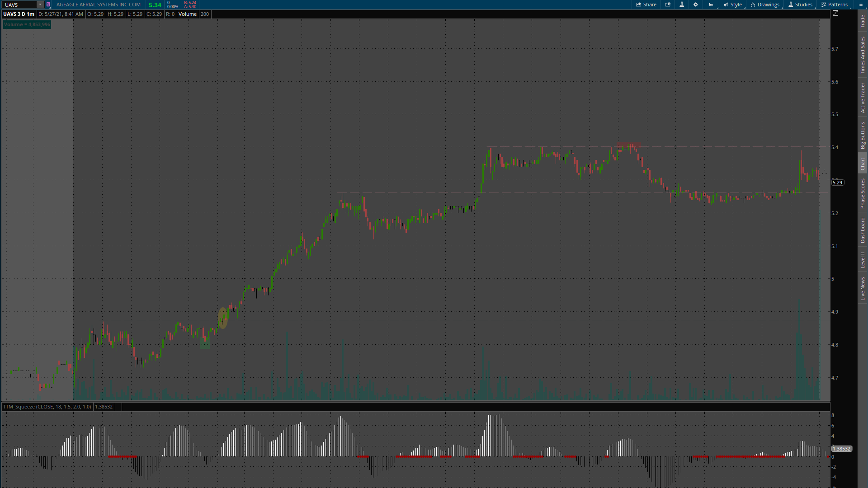
Task: Click the quote alert icon beside Share
Action: point(668,5)
